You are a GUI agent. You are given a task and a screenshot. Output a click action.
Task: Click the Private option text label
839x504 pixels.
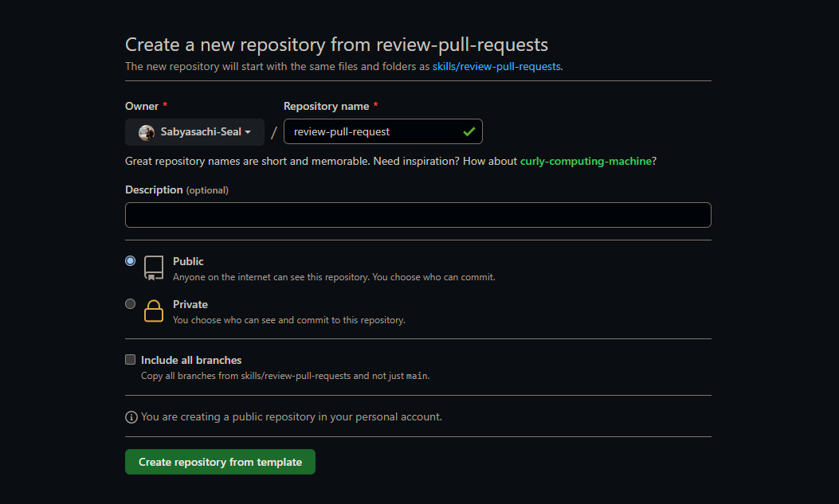click(x=190, y=303)
